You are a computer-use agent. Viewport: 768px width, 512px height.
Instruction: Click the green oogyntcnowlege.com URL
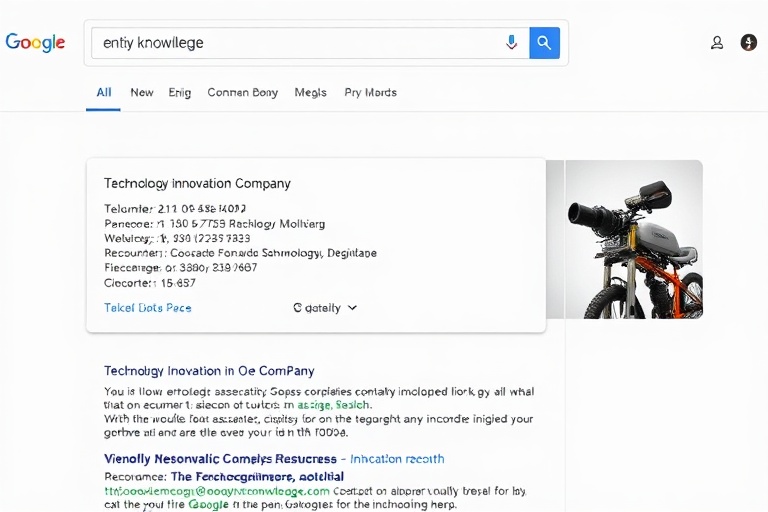[x=217, y=491]
